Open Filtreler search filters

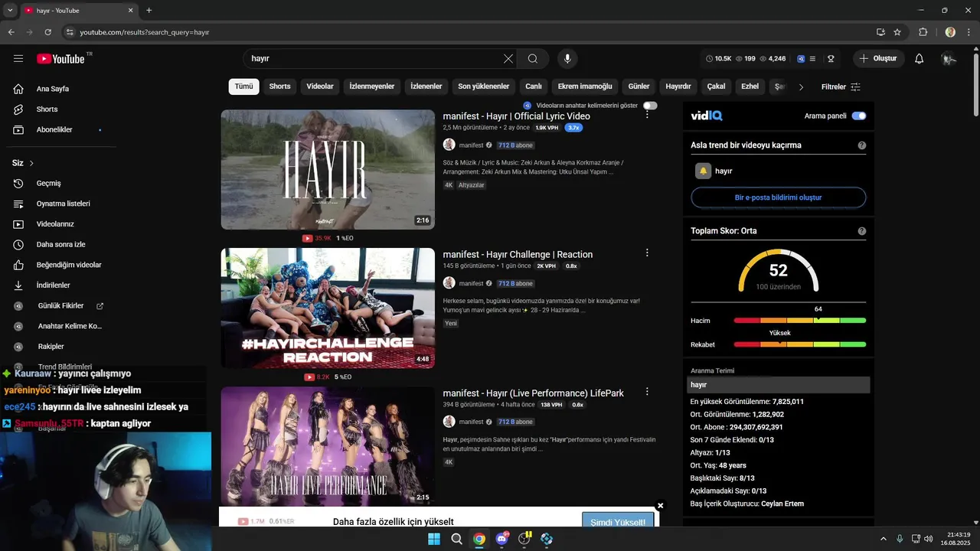(x=841, y=87)
